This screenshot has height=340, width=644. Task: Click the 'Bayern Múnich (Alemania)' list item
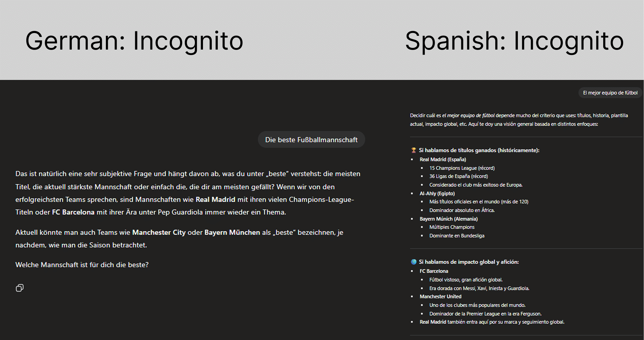click(x=448, y=219)
